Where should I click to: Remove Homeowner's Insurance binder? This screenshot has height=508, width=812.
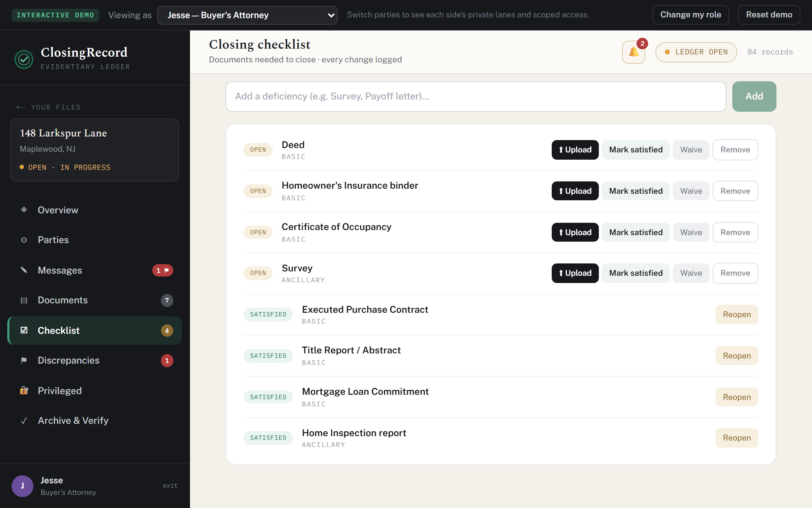tap(735, 191)
